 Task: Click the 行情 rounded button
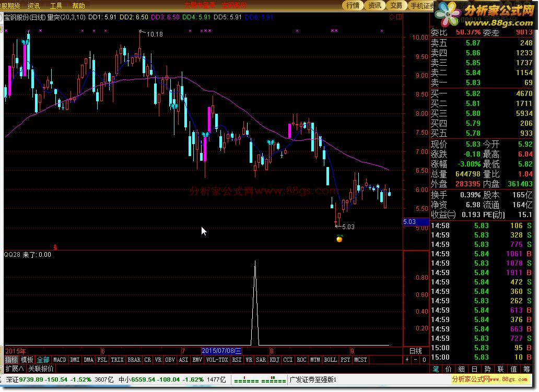coord(353,5)
